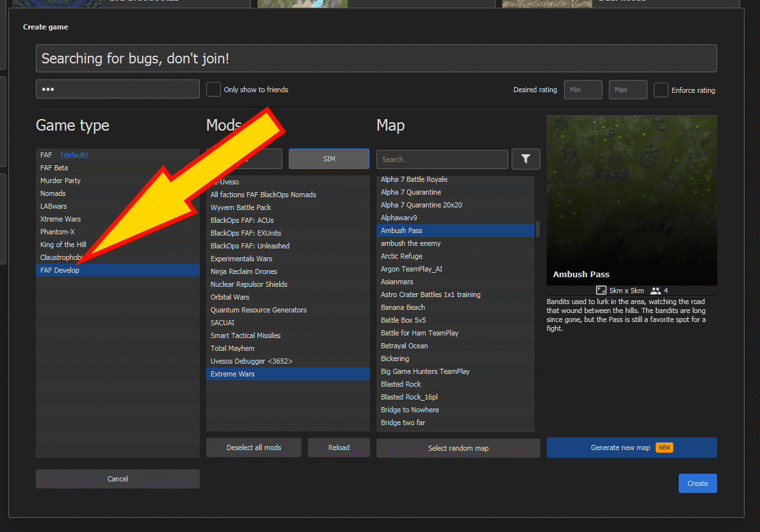The height and width of the screenshot is (532, 760).
Task: Click the Cancel button
Action: pyautogui.click(x=118, y=479)
